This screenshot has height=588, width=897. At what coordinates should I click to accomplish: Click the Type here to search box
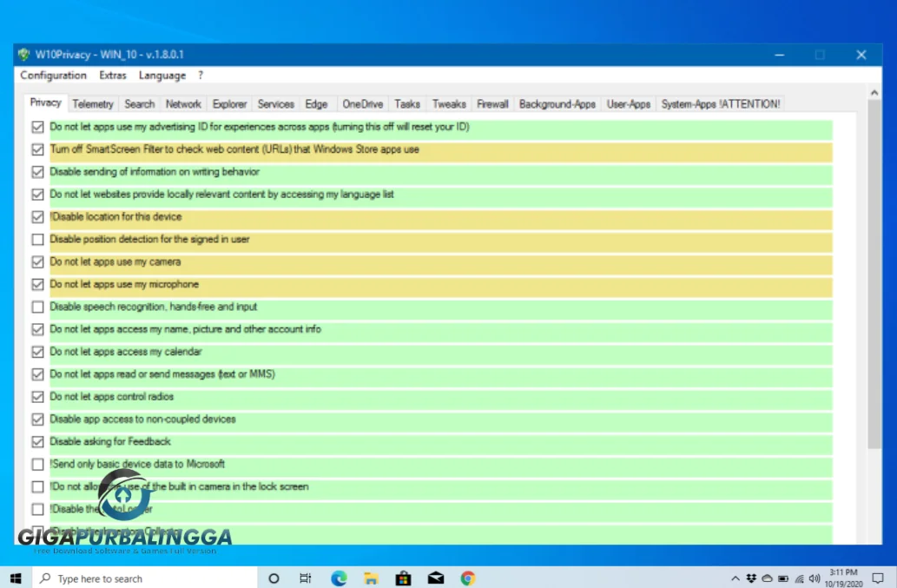tap(144, 578)
